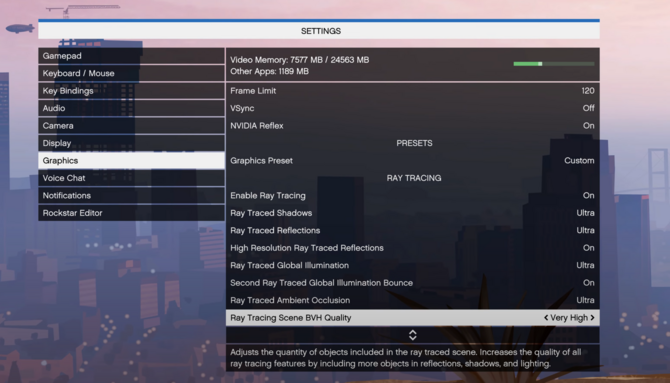Open the Camera settings category

(x=131, y=126)
